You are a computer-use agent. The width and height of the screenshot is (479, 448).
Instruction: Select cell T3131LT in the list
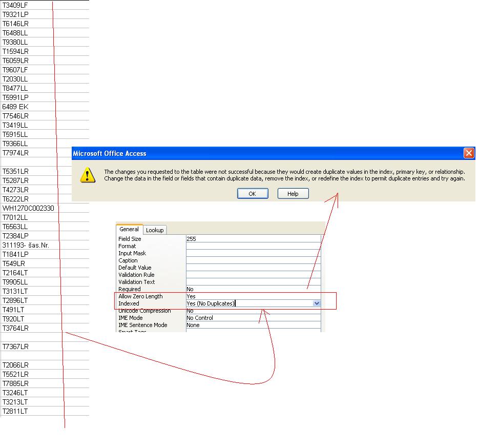pos(45,291)
